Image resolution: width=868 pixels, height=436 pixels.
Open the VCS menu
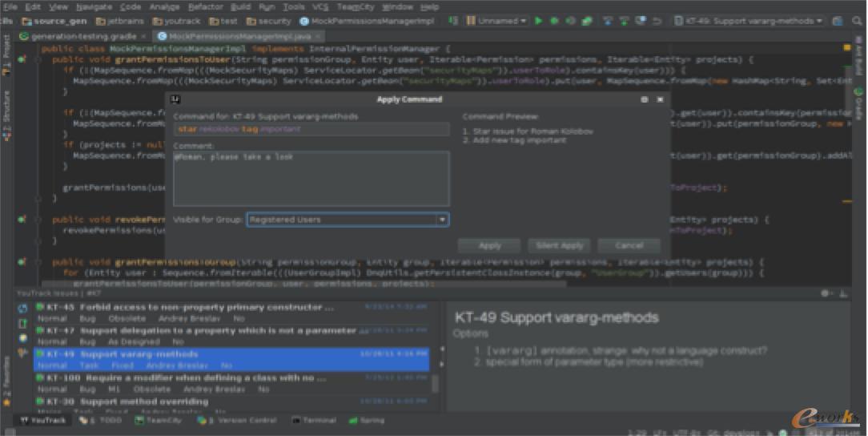point(320,7)
